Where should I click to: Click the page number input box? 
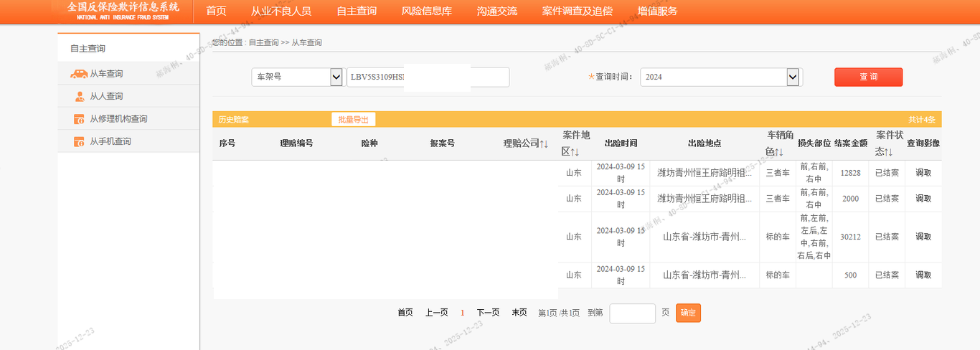click(632, 313)
